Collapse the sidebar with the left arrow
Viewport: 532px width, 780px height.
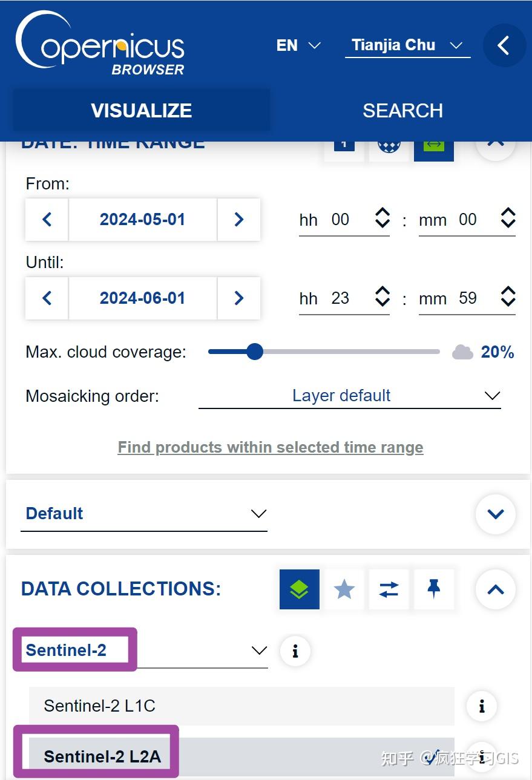tap(504, 45)
